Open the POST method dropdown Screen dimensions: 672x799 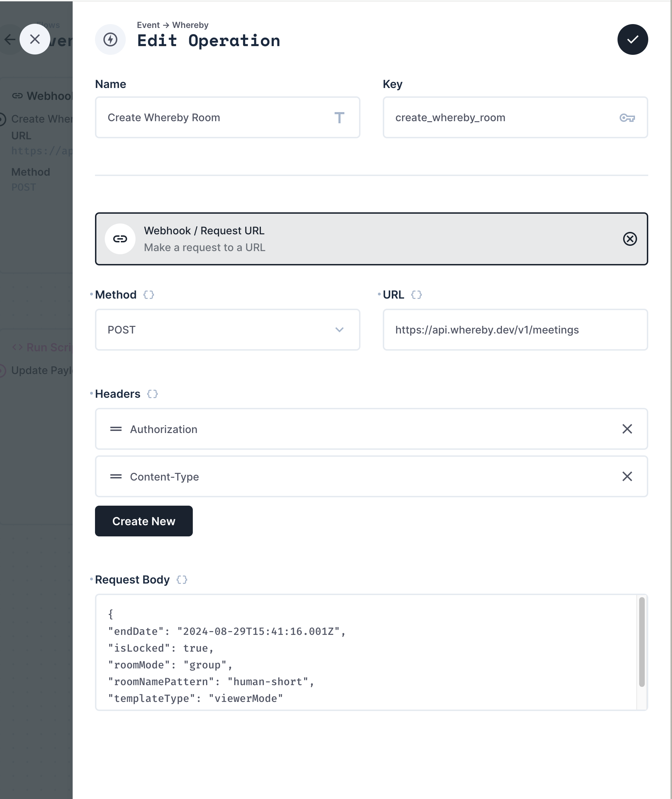(227, 330)
